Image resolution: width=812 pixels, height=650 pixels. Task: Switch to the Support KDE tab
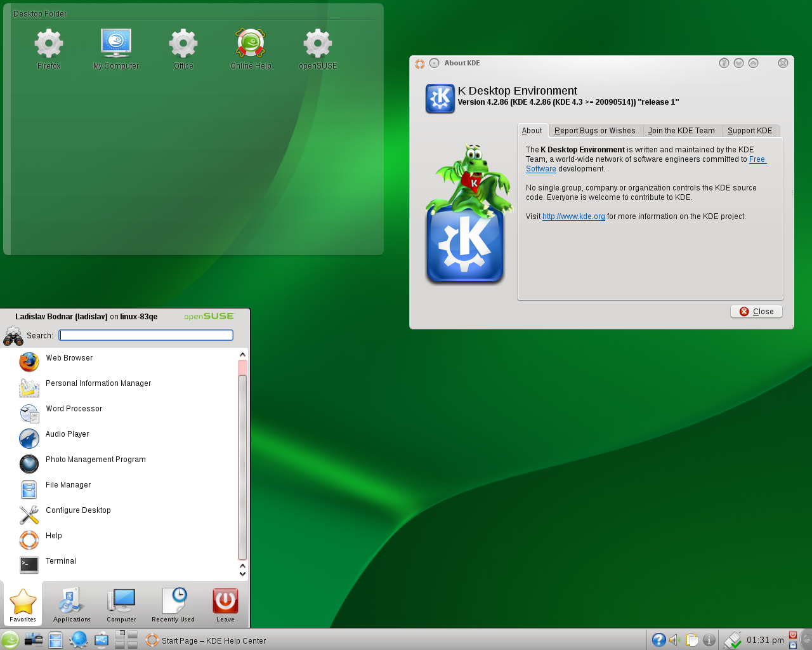click(x=750, y=131)
